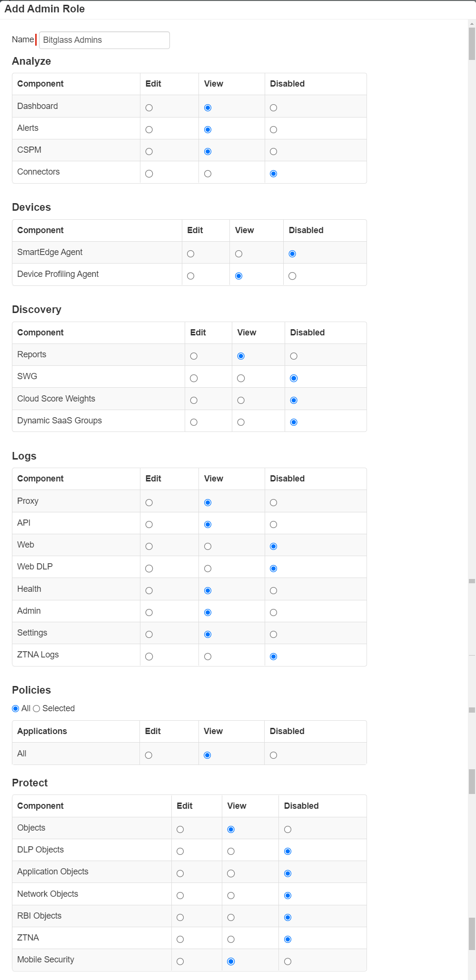Disable All applications in Policies

tap(273, 755)
